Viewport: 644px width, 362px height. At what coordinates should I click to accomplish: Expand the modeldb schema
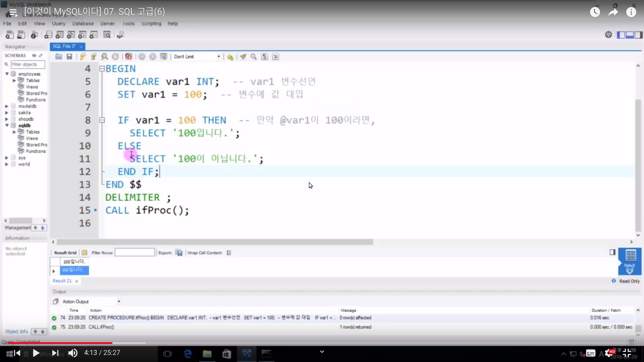pyautogui.click(x=7, y=106)
